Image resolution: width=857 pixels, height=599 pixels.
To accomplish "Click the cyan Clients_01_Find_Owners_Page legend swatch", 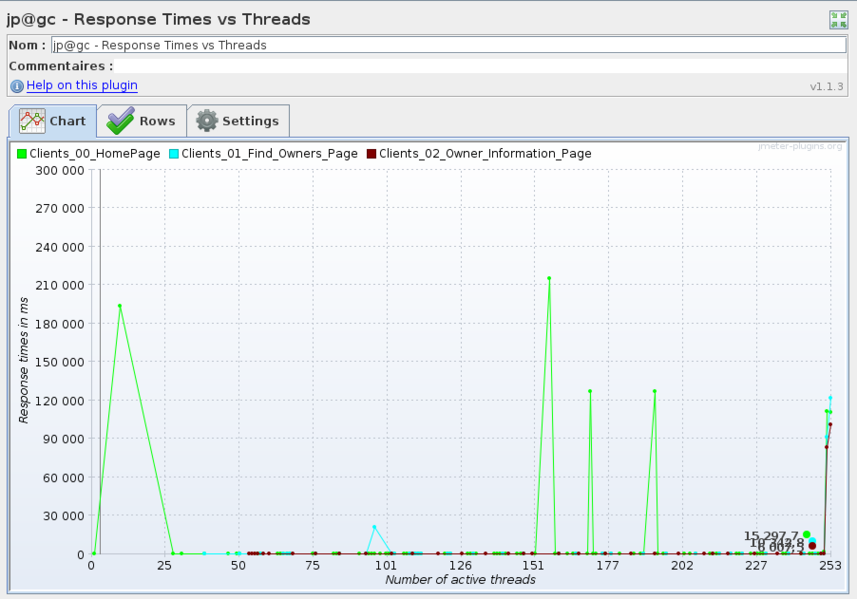I will point(174,154).
